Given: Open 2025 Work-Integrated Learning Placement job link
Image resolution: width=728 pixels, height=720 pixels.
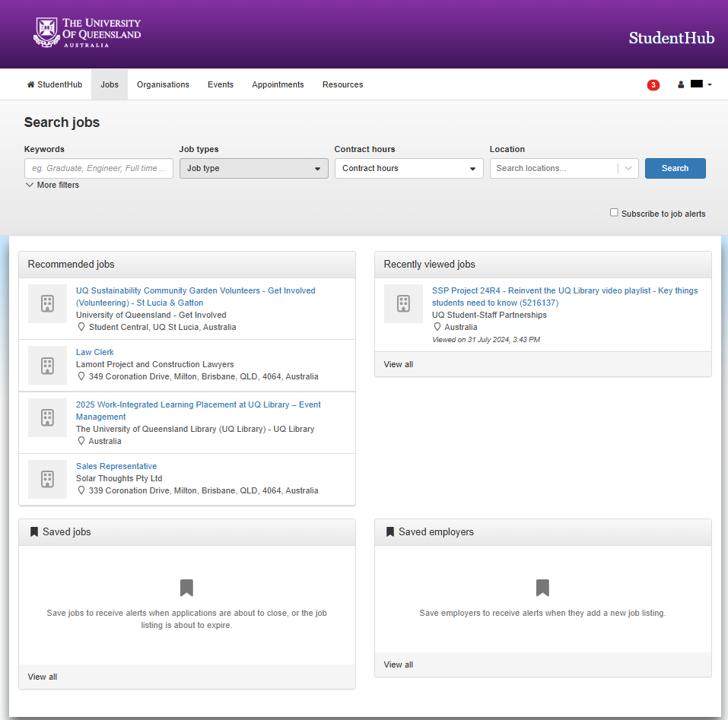Looking at the screenshot, I should tap(199, 411).
